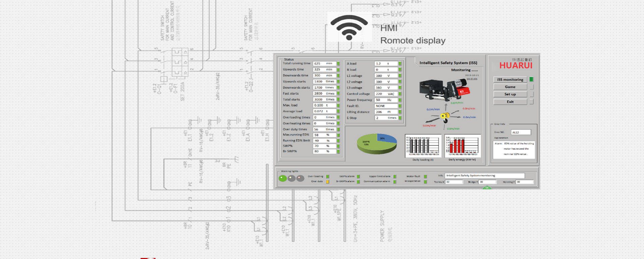Click the Over duty yellow indicator
Screen dimensions: 644x259
coord(327,182)
